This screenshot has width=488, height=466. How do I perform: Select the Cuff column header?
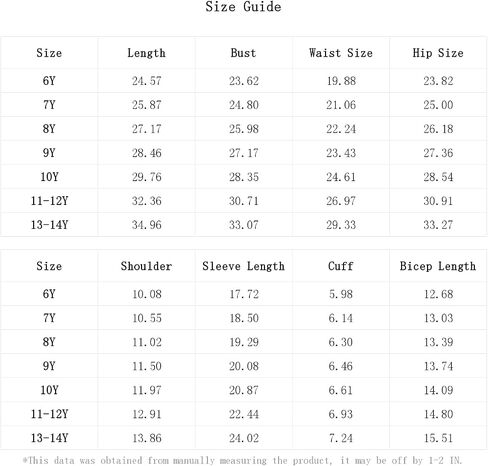pyautogui.click(x=341, y=266)
